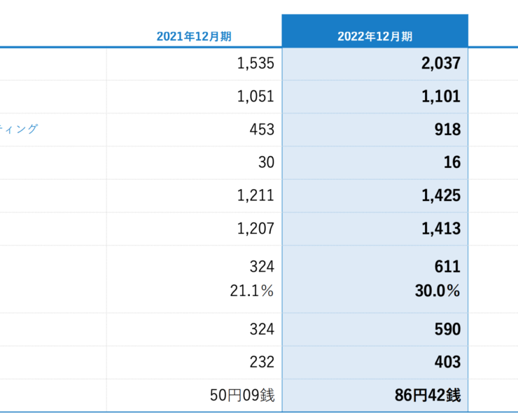Click the bold 2,037 value
This screenshot has height=420, width=518.
pos(441,64)
